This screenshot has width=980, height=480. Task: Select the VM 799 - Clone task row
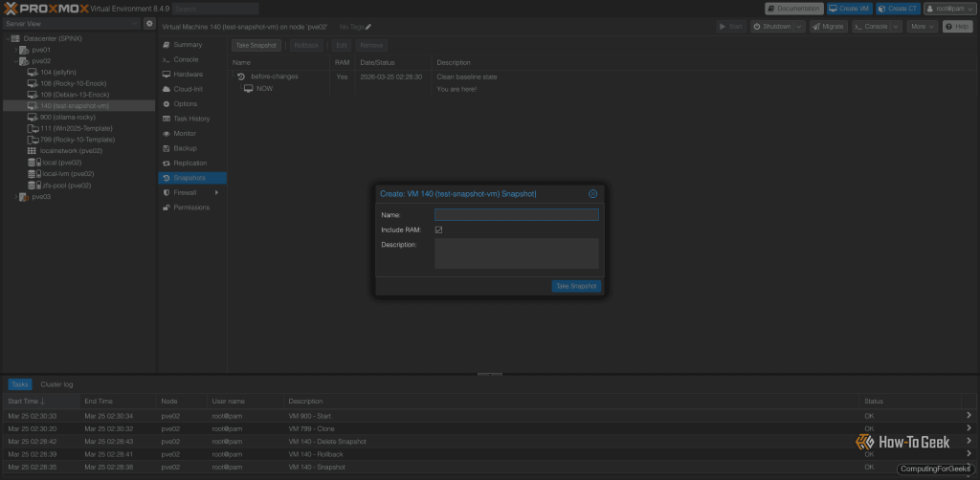[x=489, y=428]
